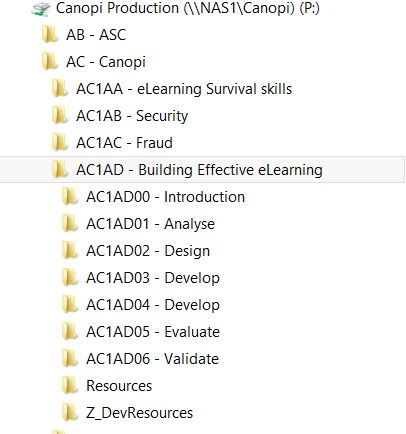Open the AC1AD03 - Develop folder
406x434 pixels.
click(153, 278)
